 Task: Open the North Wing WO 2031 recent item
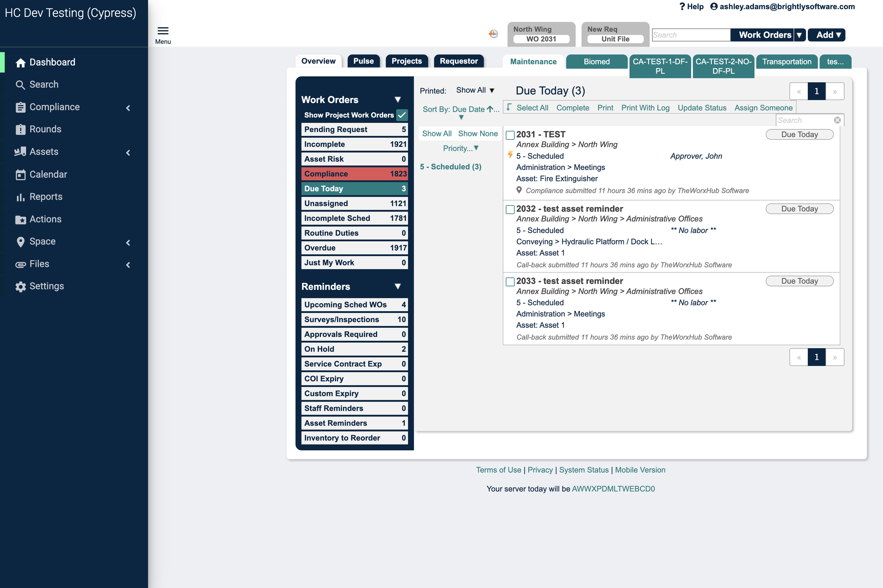coord(541,34)
